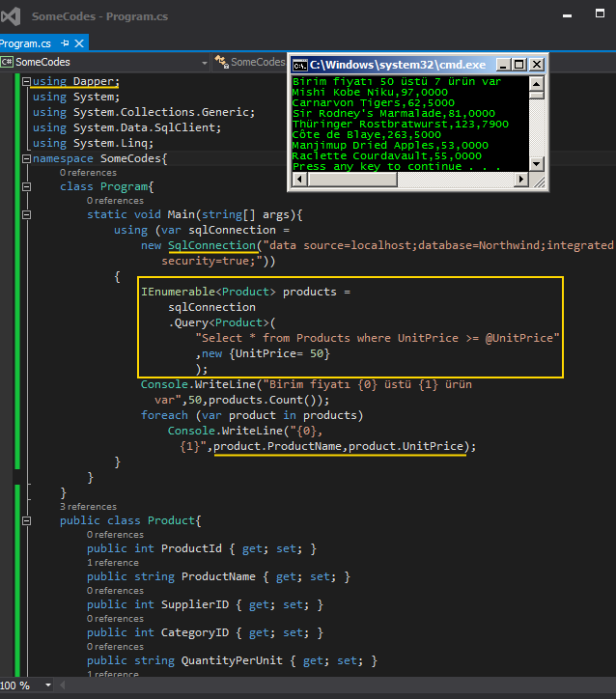Screen dimensions: 616x699
Task: Collapse the class Program block
Action: (x=26, y=186)
